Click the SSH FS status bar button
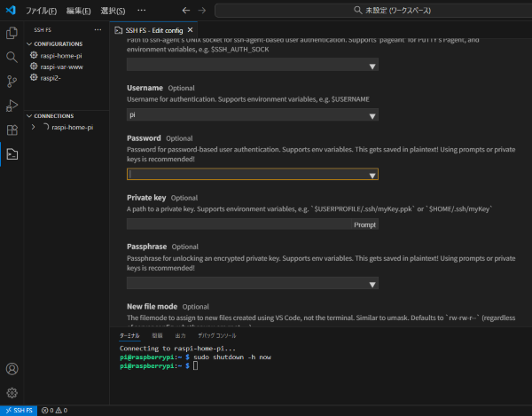This screenshot has height=416, width=532. 19,411
